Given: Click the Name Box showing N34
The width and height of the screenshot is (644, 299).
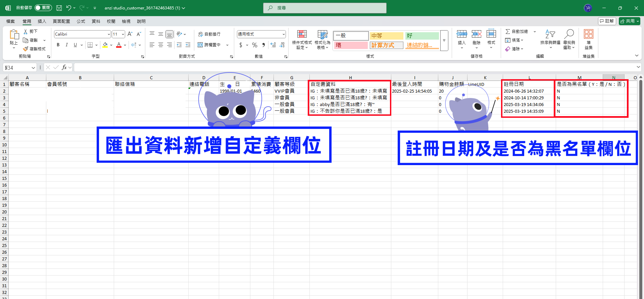Looking at the screenshot, I should tap(19, 68).
